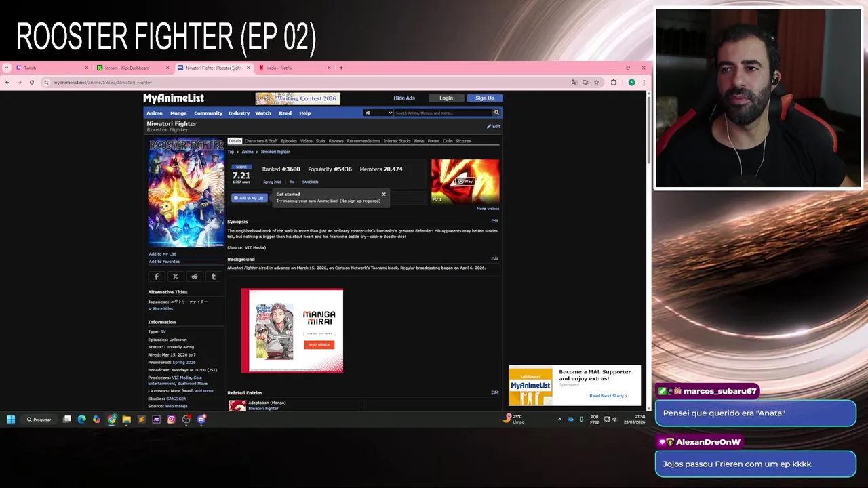Viewport: 868px width, 488px height.
Task: Share to Facebook via its icon
Action: (x=157, y=277)
